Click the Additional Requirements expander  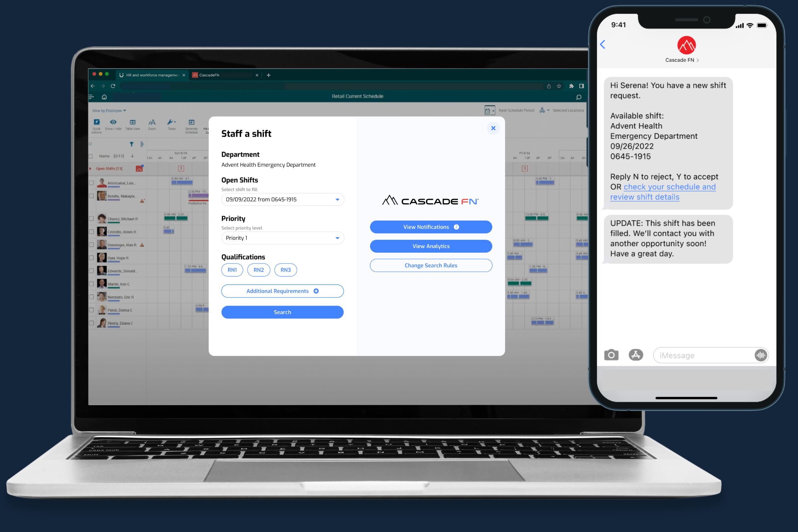coord(282,291)
